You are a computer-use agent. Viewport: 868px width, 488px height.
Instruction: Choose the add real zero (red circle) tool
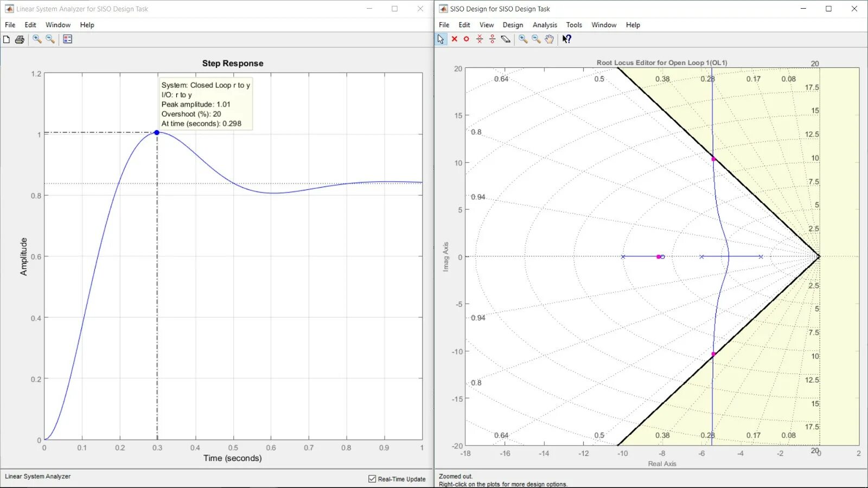(x=466, y=39)
